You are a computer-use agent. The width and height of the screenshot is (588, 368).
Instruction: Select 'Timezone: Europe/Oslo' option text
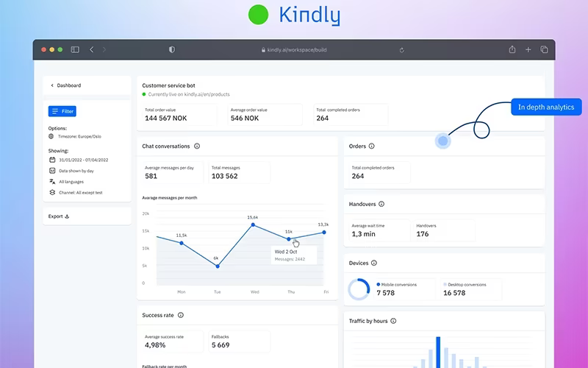[79, 136]
